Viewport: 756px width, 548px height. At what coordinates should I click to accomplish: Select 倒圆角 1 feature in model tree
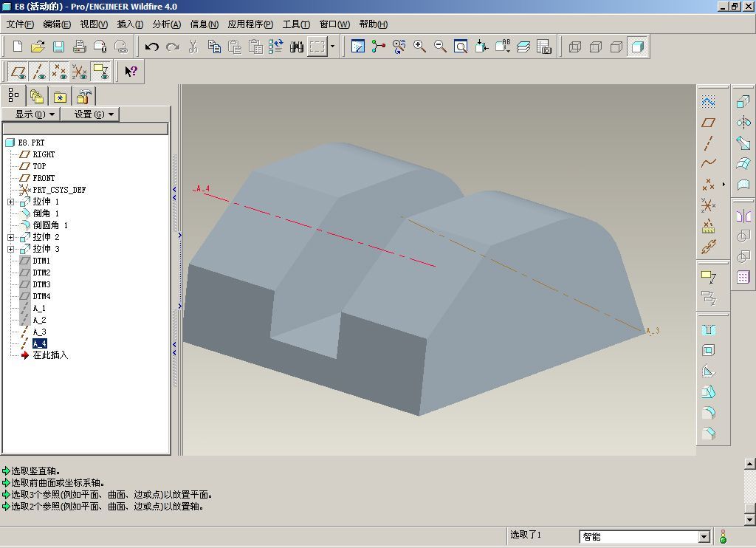click(50, 225)
